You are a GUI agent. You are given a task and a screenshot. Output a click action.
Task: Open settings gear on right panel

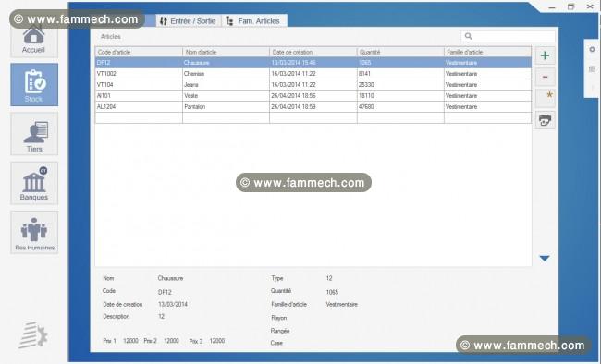[592, 50]
